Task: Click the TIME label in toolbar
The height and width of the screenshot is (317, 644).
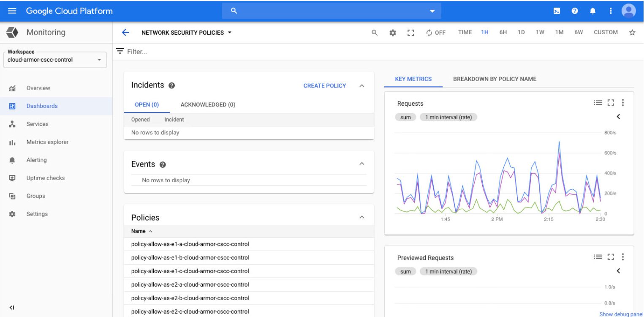Action: point(465,32)
